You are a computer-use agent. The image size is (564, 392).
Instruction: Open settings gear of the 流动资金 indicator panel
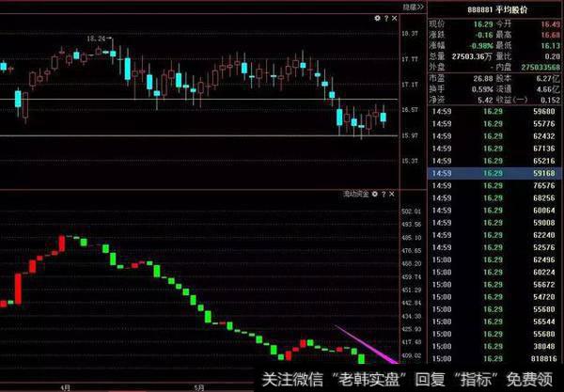click(374, 194)
